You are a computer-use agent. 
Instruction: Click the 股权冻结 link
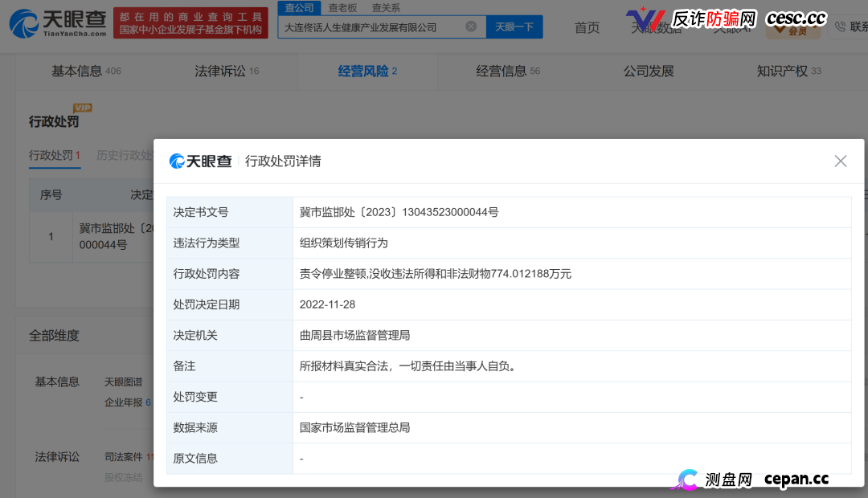tap(124, 477)
